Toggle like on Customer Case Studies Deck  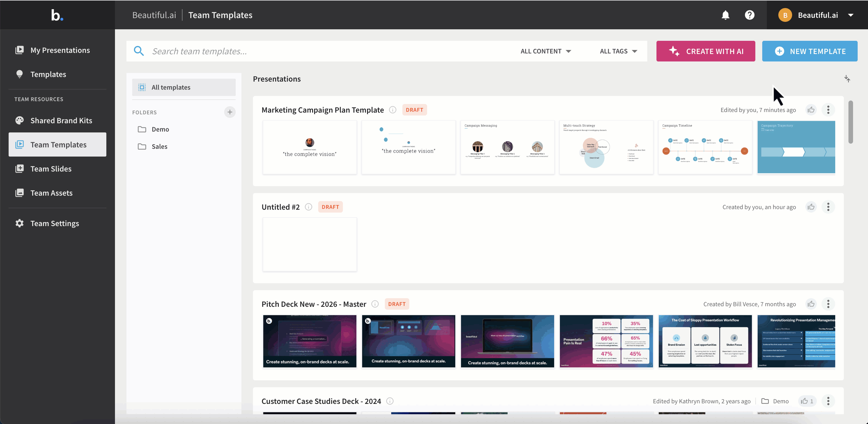tap(808, 401)
